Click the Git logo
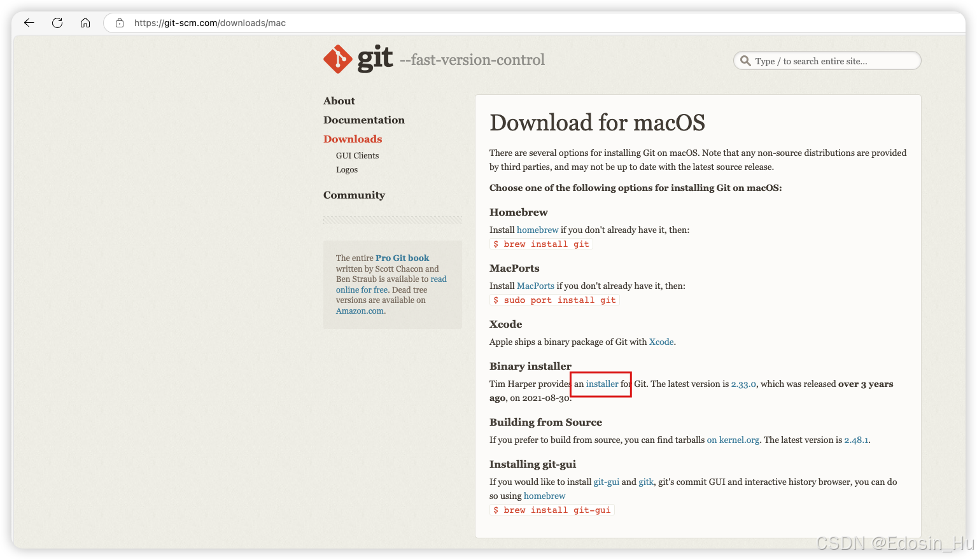977x560 pixels. click(x=338, y=58)
